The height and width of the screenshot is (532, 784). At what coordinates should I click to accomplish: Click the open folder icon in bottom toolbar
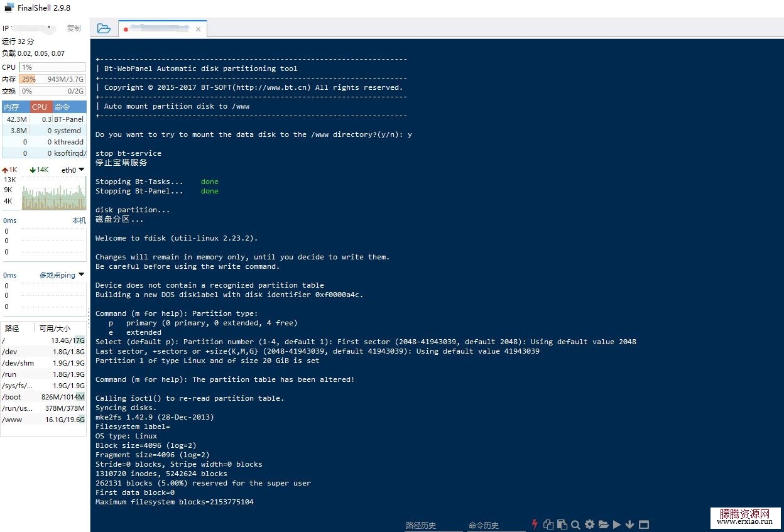click(603, 524)
